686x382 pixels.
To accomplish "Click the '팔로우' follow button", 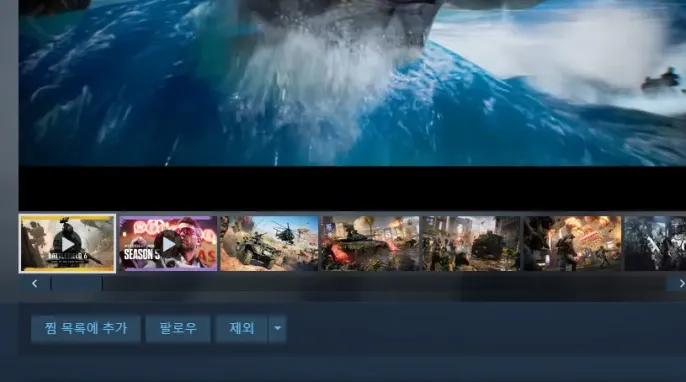I will tap(178, 328).
